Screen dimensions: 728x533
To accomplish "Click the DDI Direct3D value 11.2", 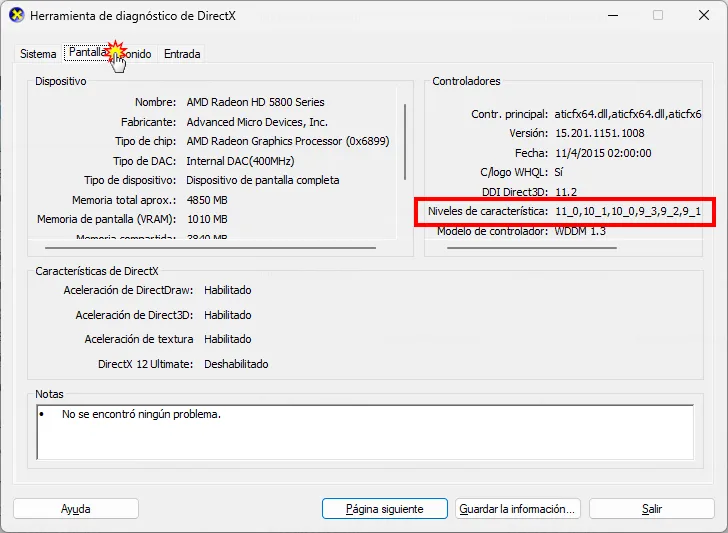I will point(566,192).
